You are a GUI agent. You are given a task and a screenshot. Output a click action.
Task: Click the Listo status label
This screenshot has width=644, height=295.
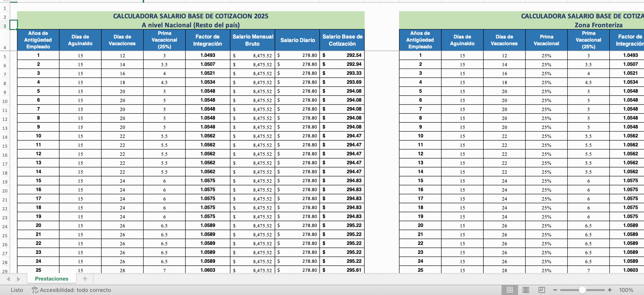[17, 290]
